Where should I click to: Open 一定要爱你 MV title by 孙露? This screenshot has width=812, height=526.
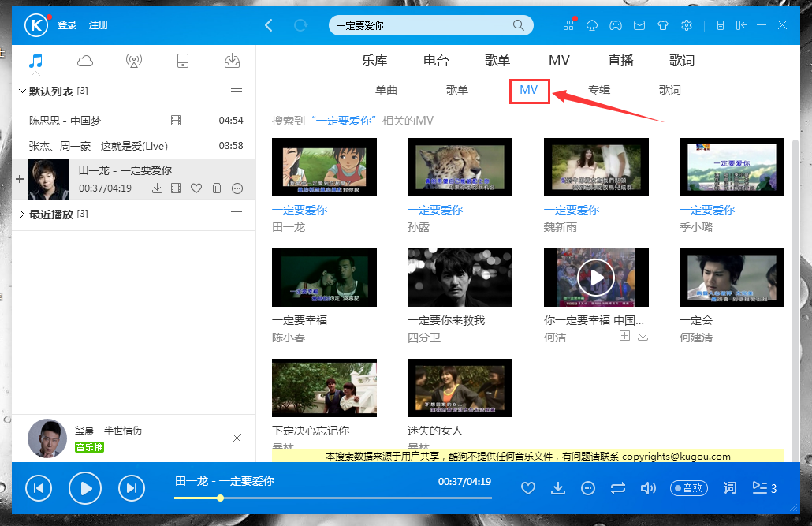tap(435, 210)
